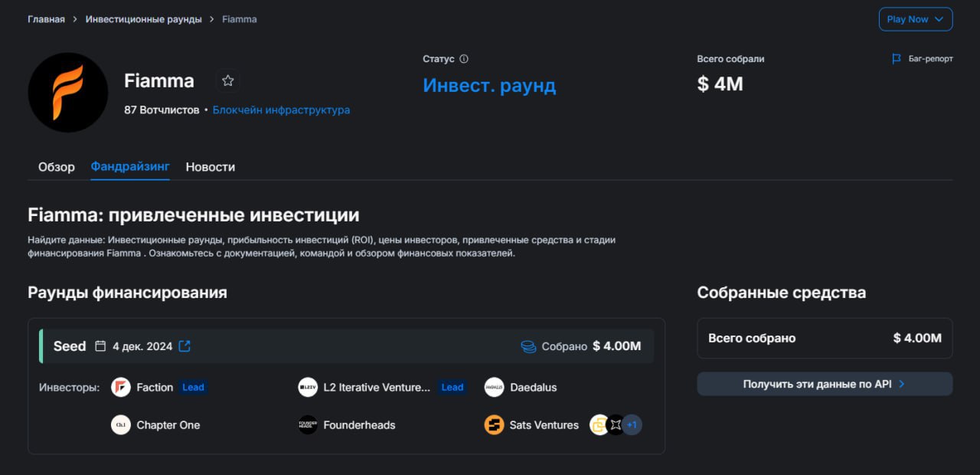
Task: Click the Chapter One investor logo
Action: (121, 424)
